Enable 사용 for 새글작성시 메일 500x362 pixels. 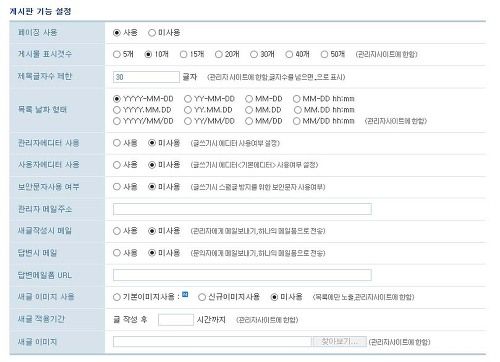pyautogui.click(x=117, y=231)
